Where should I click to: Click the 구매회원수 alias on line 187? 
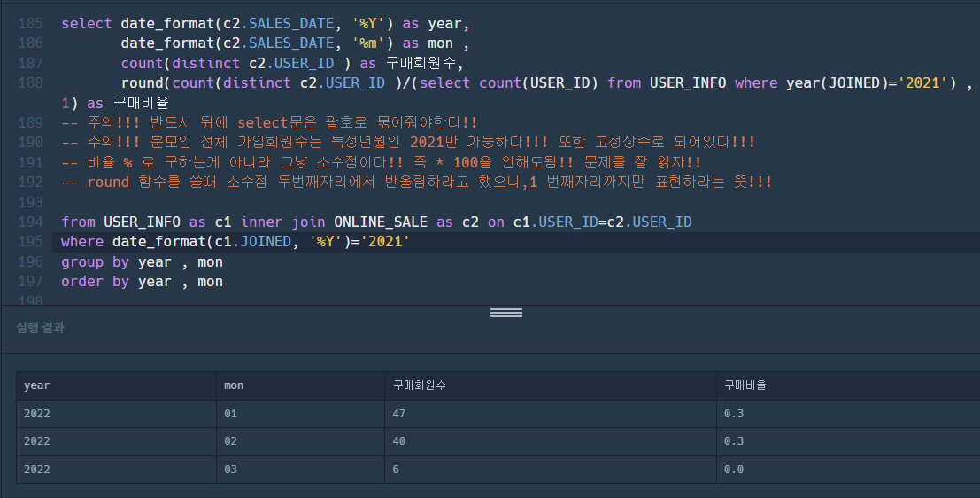click(421, 63)
